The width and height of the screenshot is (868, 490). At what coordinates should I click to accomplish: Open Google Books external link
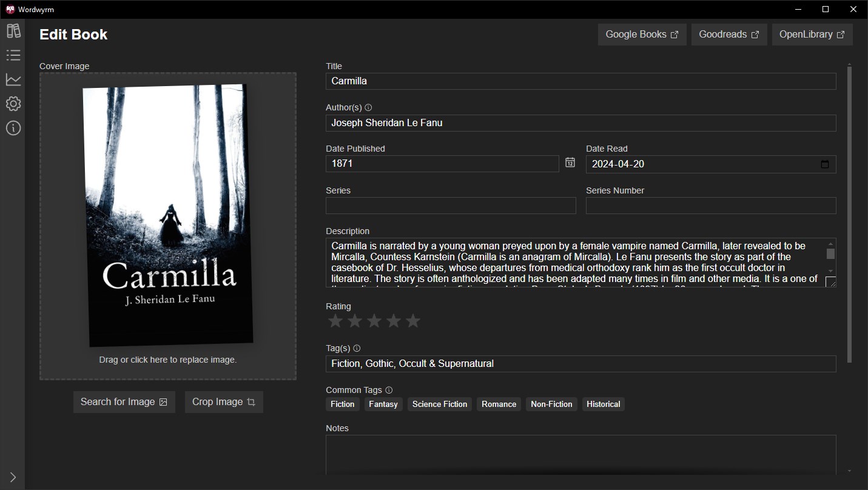click(x=642, y=35)
